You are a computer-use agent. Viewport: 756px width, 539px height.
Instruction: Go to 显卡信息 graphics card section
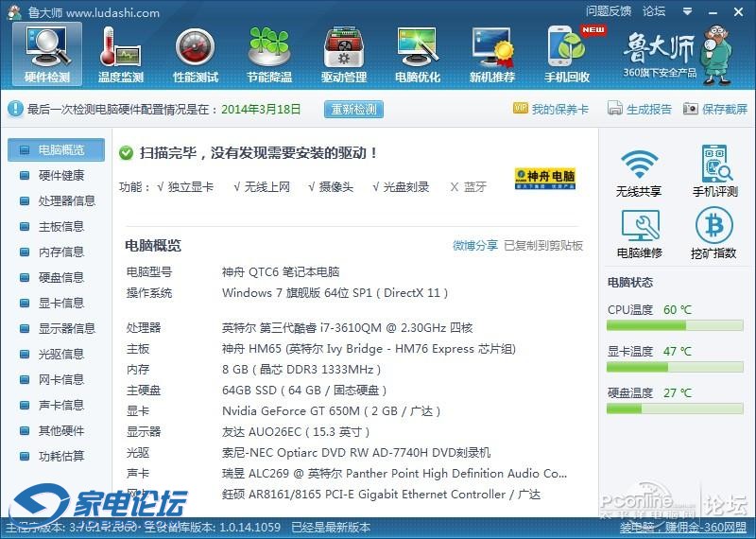pos(60,303)
